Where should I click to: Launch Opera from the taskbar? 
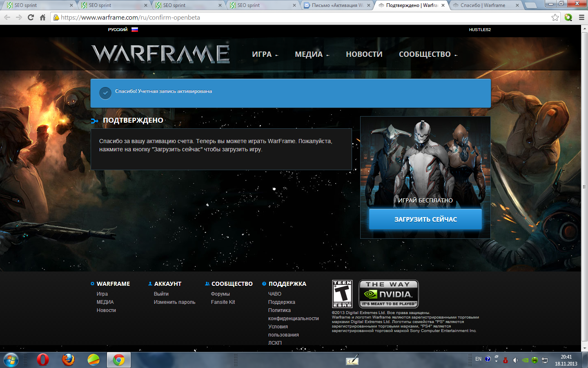[x=43, y=360]
